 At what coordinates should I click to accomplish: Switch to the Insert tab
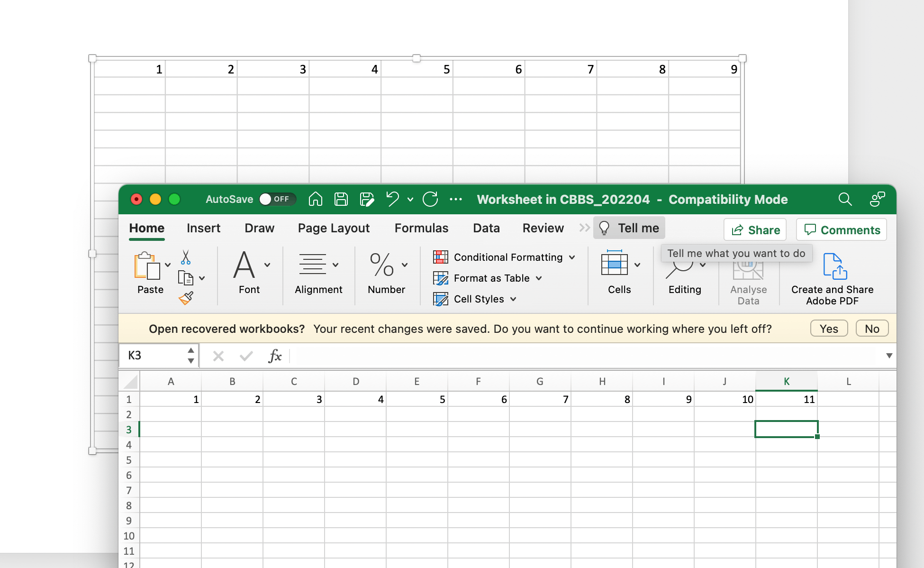pos(203,228)
